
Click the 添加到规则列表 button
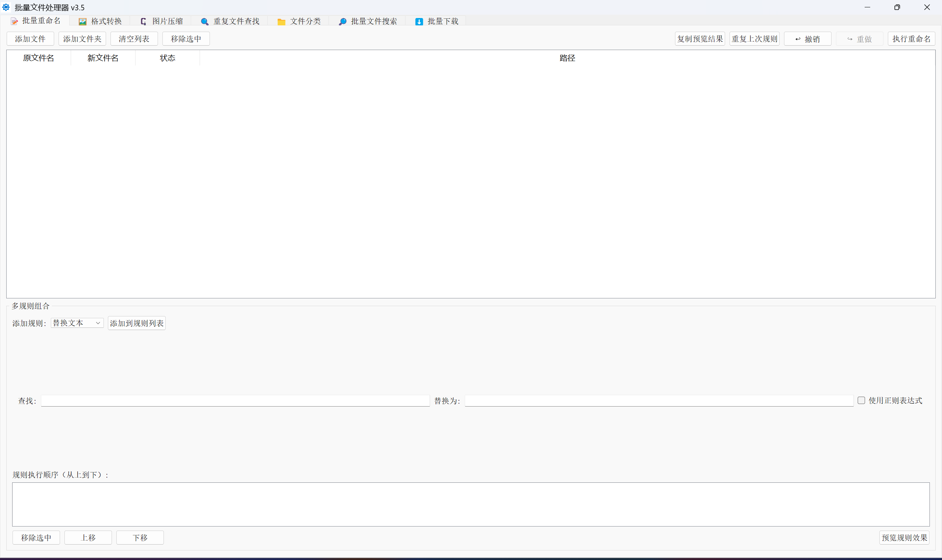point(137,323)
